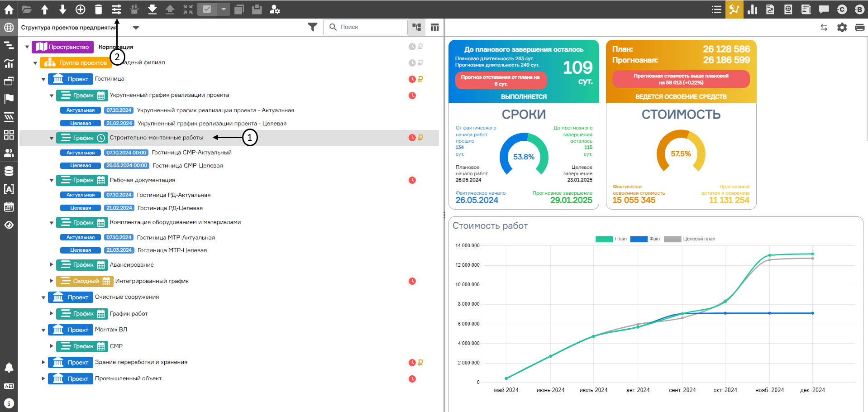The width and height of the screenshot is (868, 412).
Task: Open the comments speech bubble icon
Action: pyautogui.click(x=824, y=9)
